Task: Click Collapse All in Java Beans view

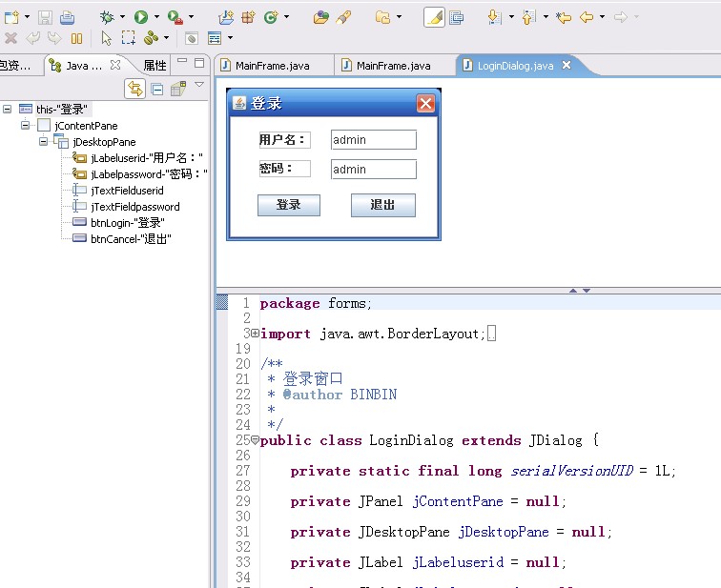Action: (157, 90)
